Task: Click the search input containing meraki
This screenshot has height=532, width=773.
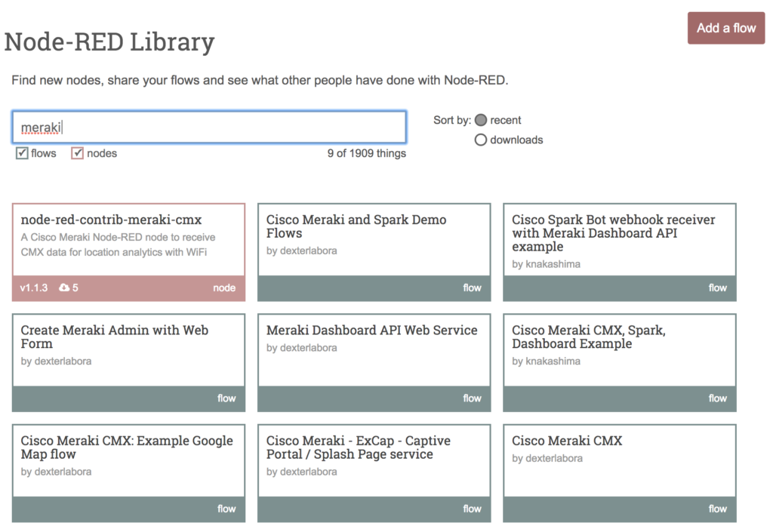Action: pos(209,127)
